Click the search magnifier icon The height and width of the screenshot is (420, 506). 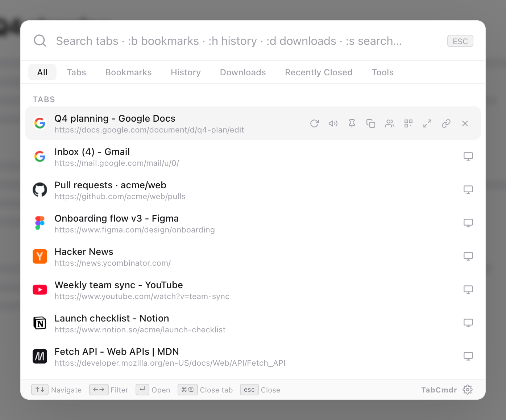pos(40,41)
